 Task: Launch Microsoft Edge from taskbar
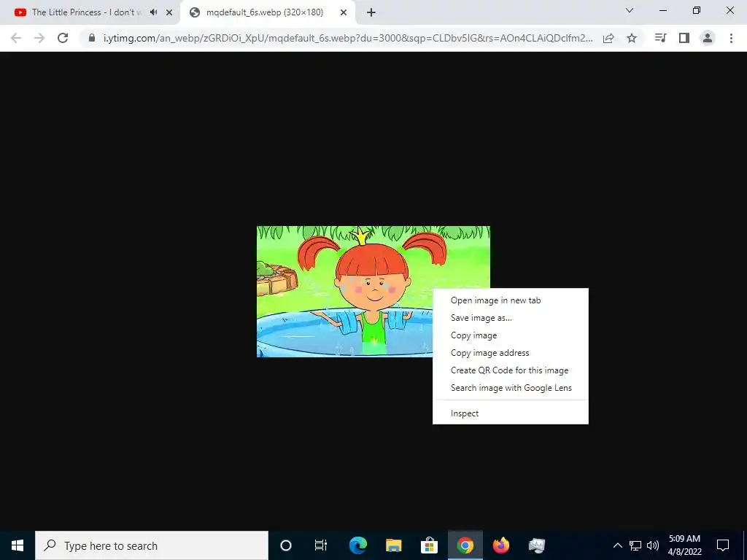pyautogui.click(x=358, y=545)
